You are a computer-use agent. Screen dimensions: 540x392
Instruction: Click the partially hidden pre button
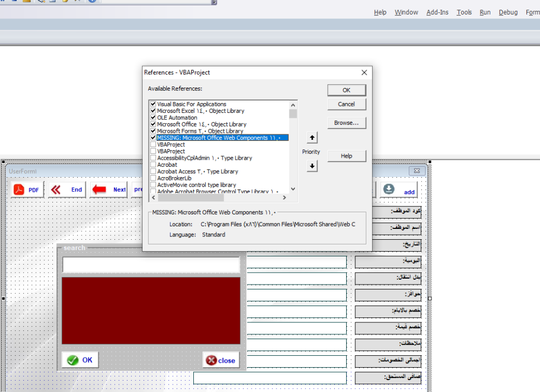tap(137, 190)
